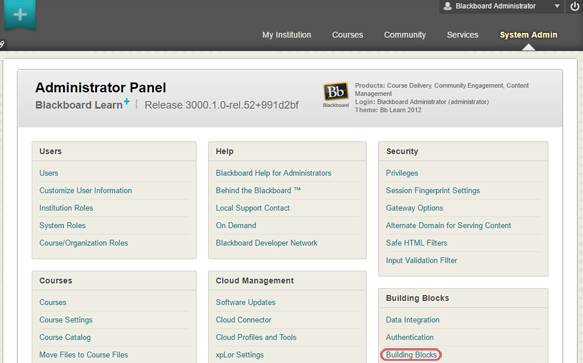Open the Building Blocks link
This screenshot has width=583, height=363.
pyautogui.click(x=411, y=355)
